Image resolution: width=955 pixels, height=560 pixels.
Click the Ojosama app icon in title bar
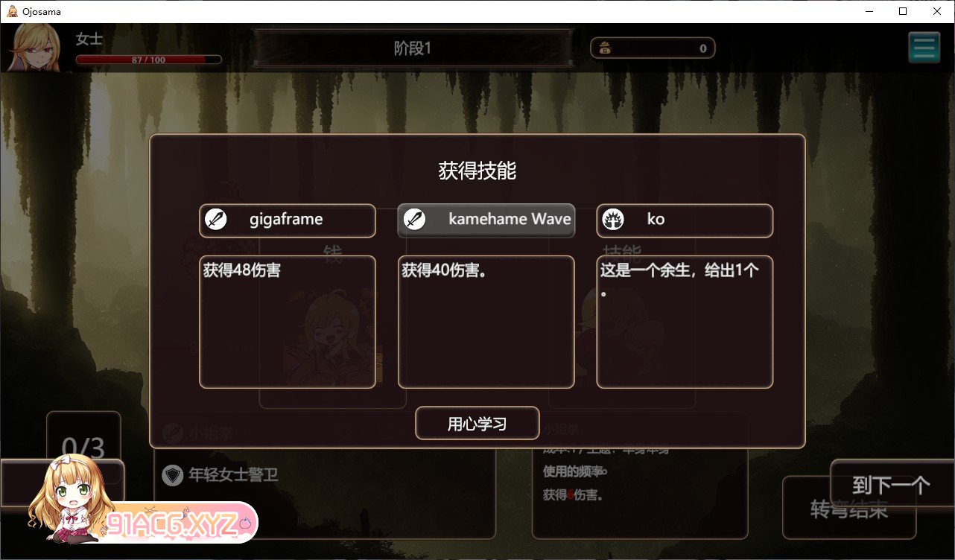coord(12,11)
